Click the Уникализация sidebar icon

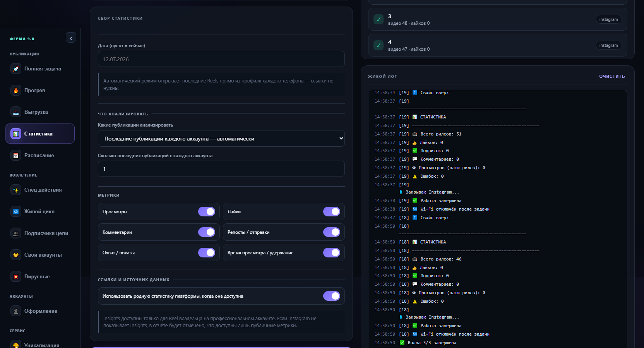16,345
